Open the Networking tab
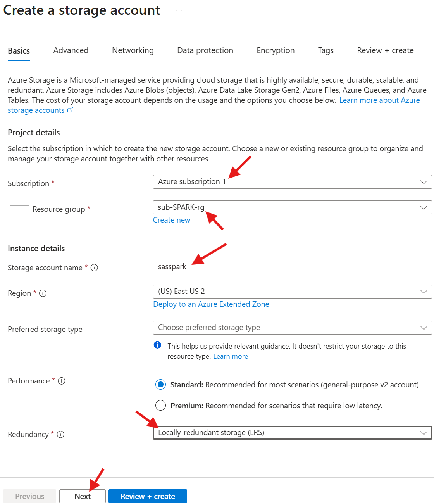The width and height of the screenshot is (434, 504). tap(133, 50)
